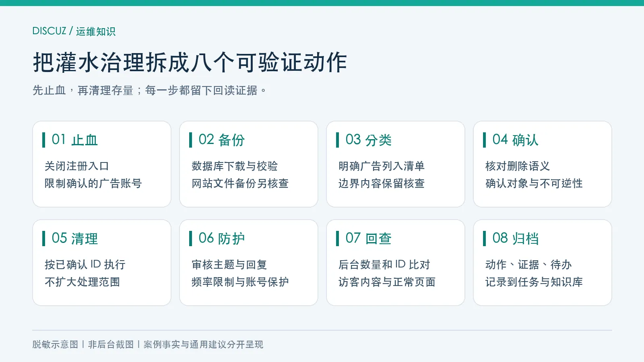Click the line "访客内容与正常页面"
The height and width of the screenshot is (362, 644).
(387, 282)
